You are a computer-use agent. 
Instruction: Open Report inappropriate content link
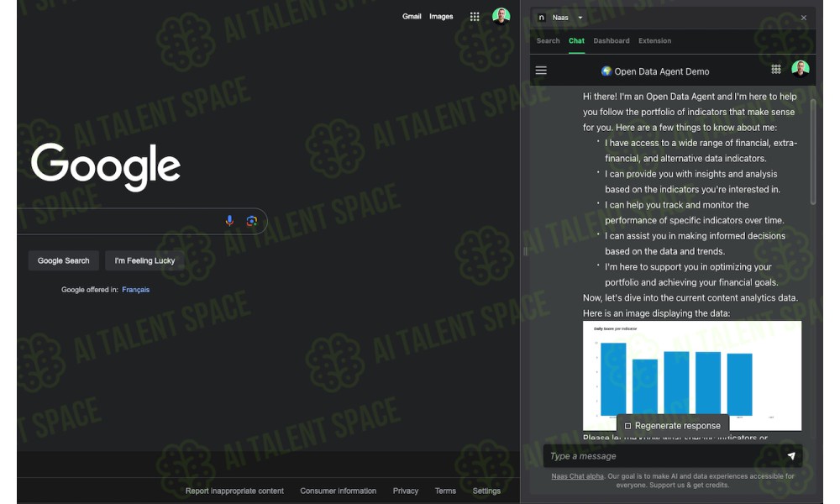(x=234, y=491)
